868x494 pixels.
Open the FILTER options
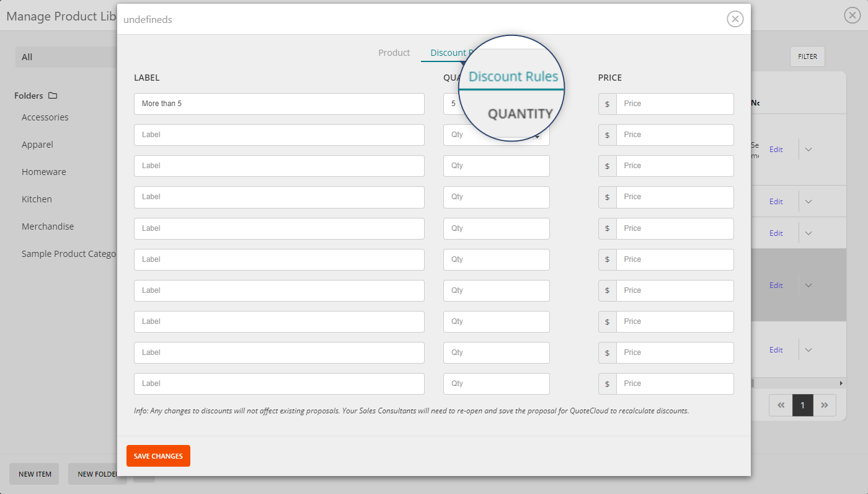point(807,56)
